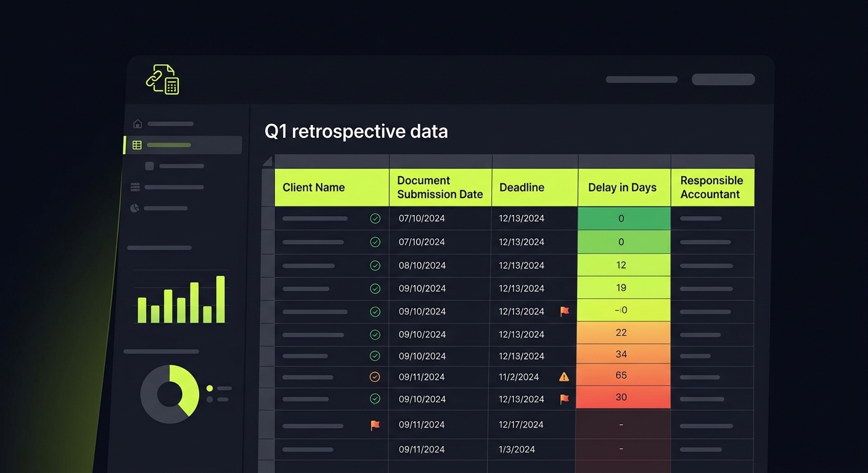
Task: Toggle check mark in the 19-day delay row
Action: click(375, 288)
